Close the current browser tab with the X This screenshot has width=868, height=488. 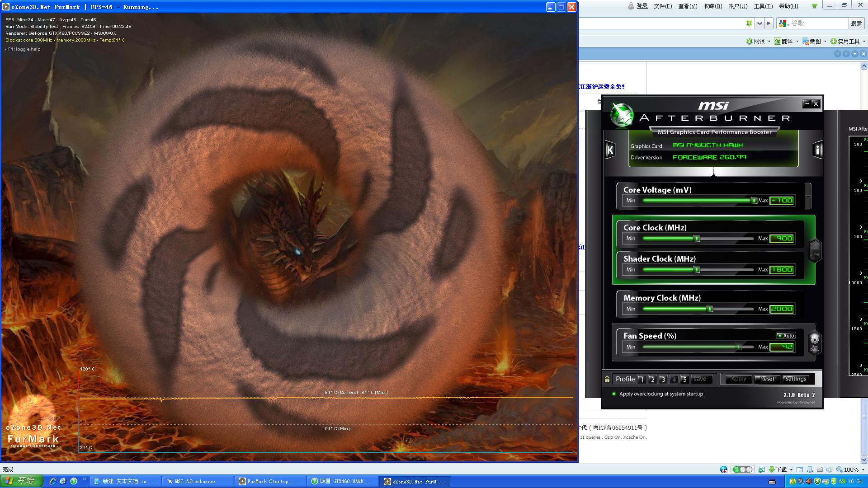863,54
